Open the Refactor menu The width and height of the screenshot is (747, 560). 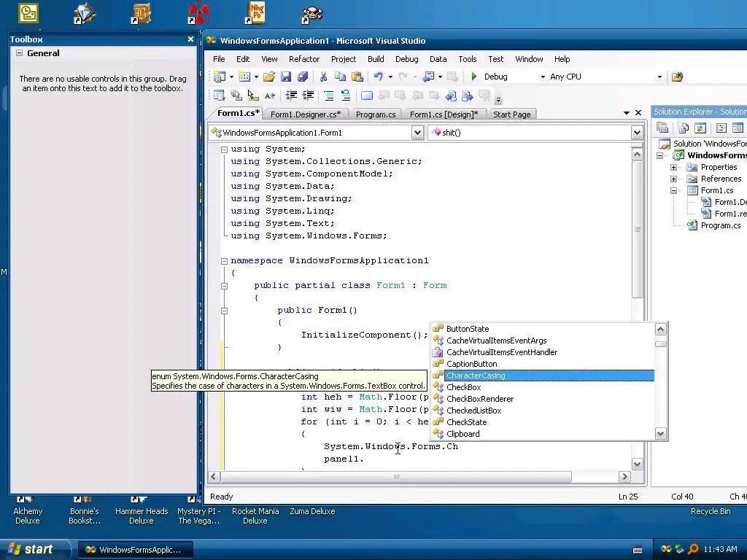(304, 59)
